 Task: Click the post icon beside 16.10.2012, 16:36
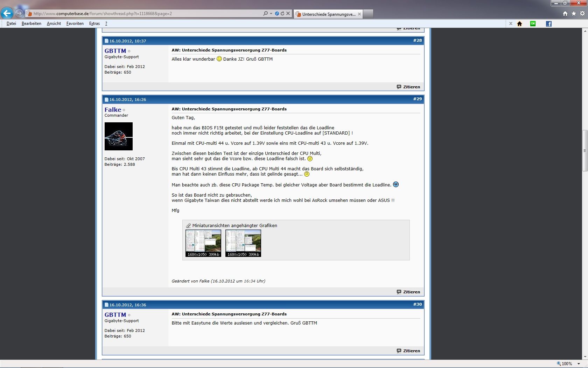pyautogui.click(x=106, y=305)
